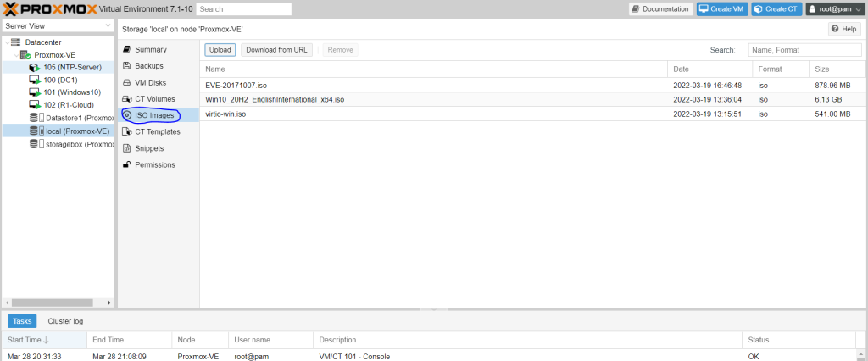Switch to the Cluster log tab
Image resolution: width=868 pixels, height=361 pixels.
tap(65, 321)
